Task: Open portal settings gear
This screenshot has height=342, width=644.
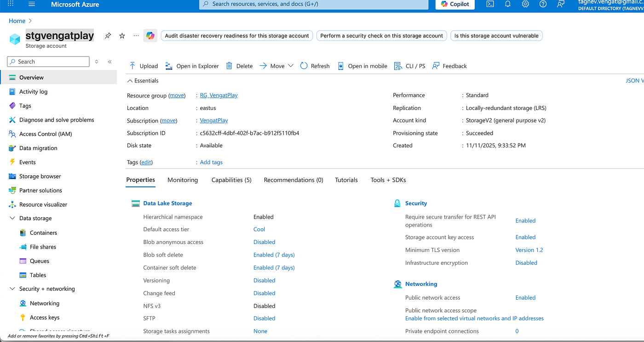Action: 525,4
